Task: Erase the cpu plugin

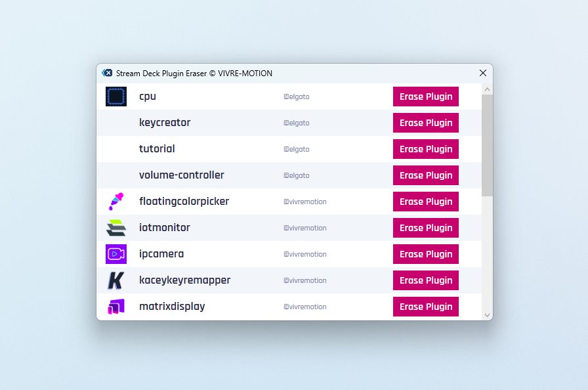Action: tap(425, 97)
